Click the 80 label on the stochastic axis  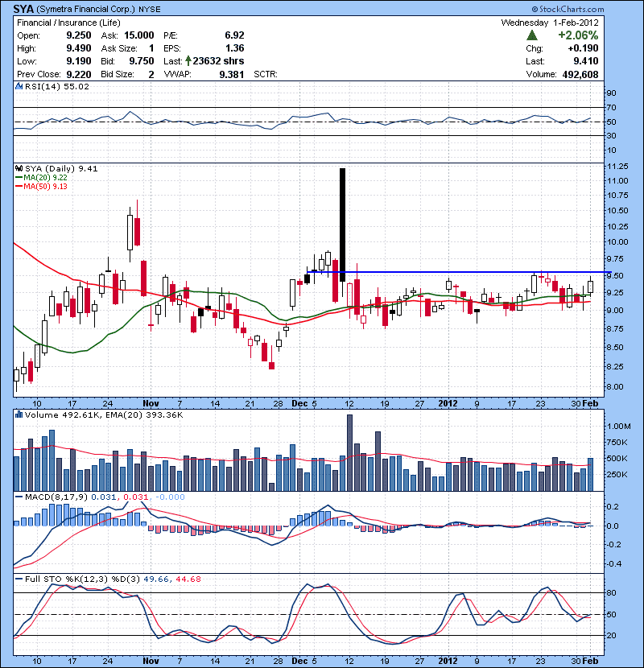point(612,592)
